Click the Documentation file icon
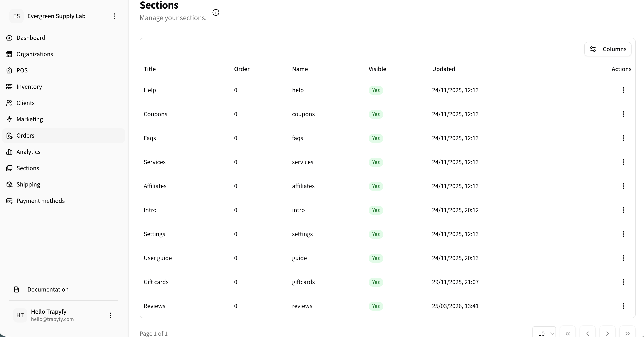Screen dimensions: 644x337 click(17, 289)
